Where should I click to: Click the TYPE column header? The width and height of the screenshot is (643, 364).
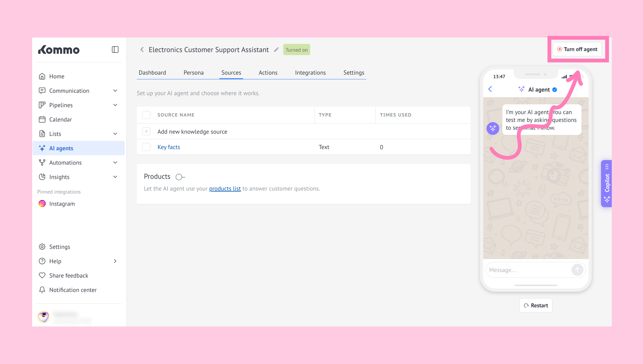point(325,115)
